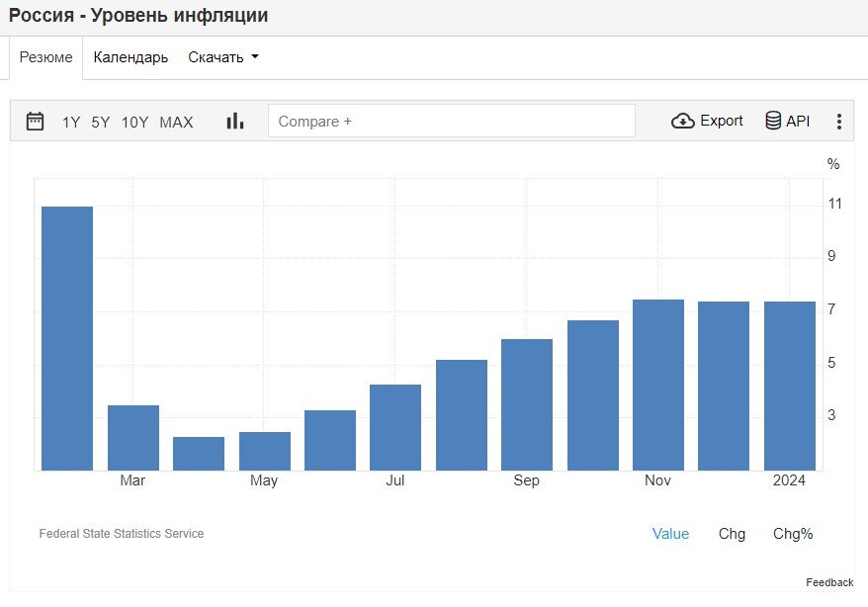
Task: Click the Export cloud download icon
Action: [682, 121]
